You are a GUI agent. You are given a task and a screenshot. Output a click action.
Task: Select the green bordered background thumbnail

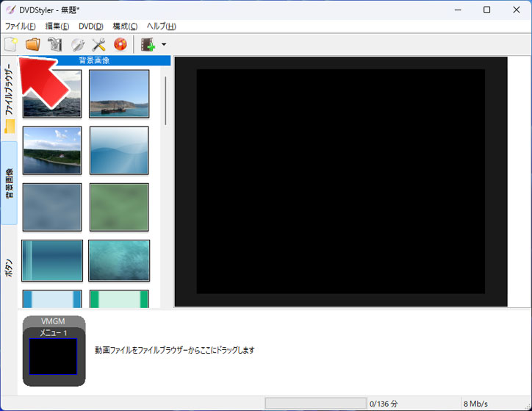click(x=119, y=299)
